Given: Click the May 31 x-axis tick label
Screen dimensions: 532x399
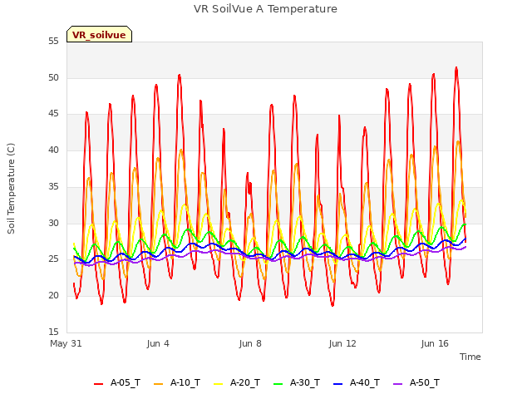Looking at the screenshot, I should coord(66,343).
